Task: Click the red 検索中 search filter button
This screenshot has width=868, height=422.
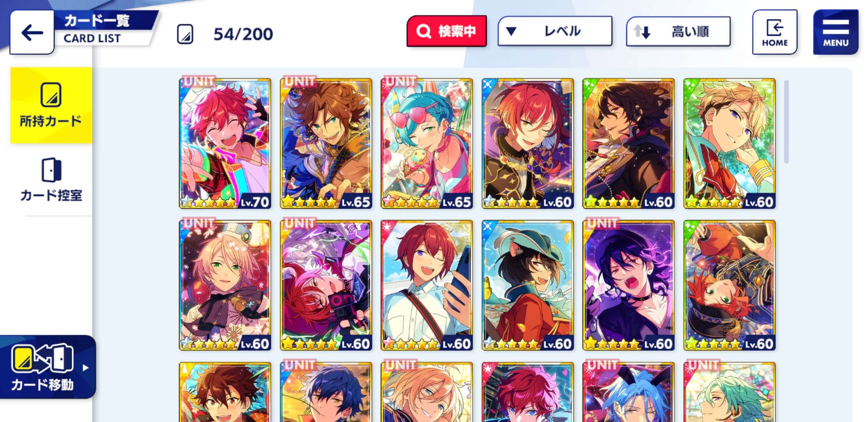Action: (x=447, y=31)
